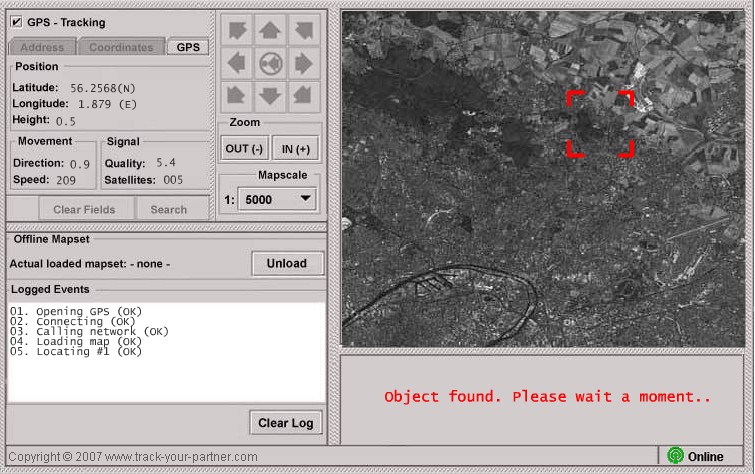Open the Mapscale dropdown
The width and height of the screenshot is (755, 474).
pyautogui.click(x=277, y=199)
